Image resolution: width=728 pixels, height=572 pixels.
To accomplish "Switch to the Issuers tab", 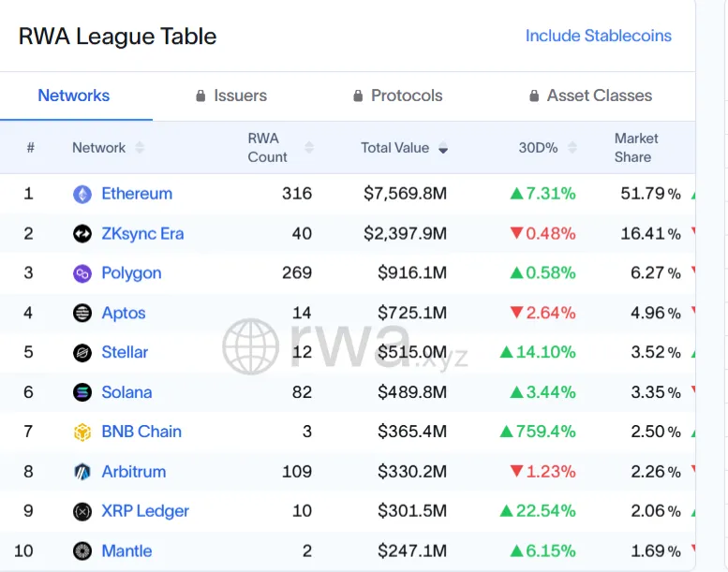I will (x=231, y=95).
